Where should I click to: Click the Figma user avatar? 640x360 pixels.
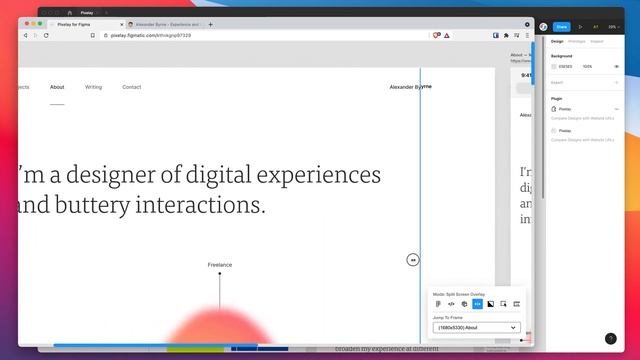(543, 27)
